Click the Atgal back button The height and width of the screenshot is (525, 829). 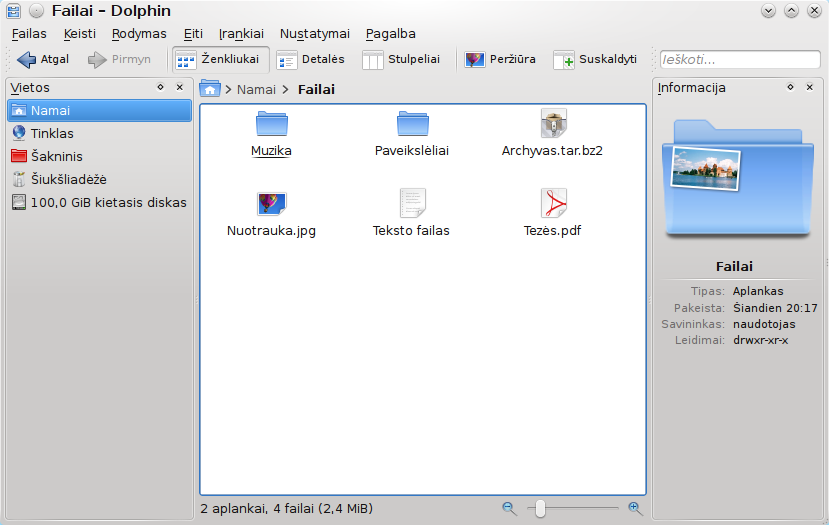(43, 60)
